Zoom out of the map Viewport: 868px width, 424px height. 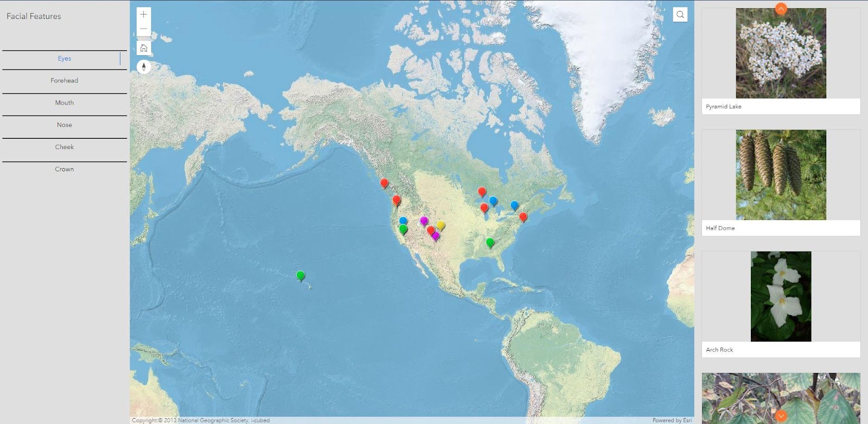pyautogui.click(x=144, y=29)
